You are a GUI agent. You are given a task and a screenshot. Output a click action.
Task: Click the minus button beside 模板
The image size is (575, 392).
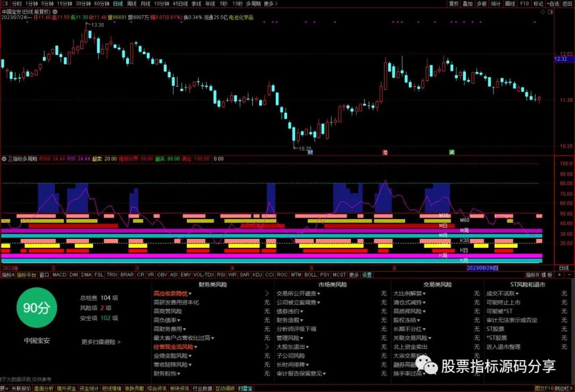pos(569,274)
